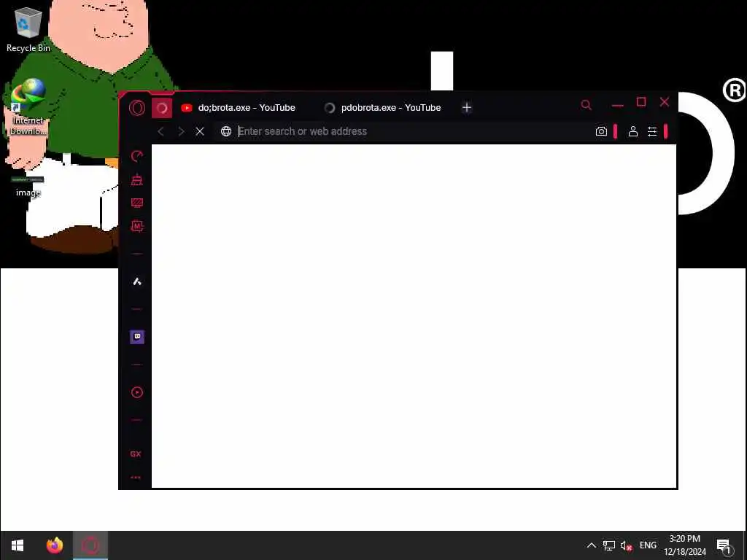
Task: Open the GX Cleaner sidebar icon
Action: point(137,179)
